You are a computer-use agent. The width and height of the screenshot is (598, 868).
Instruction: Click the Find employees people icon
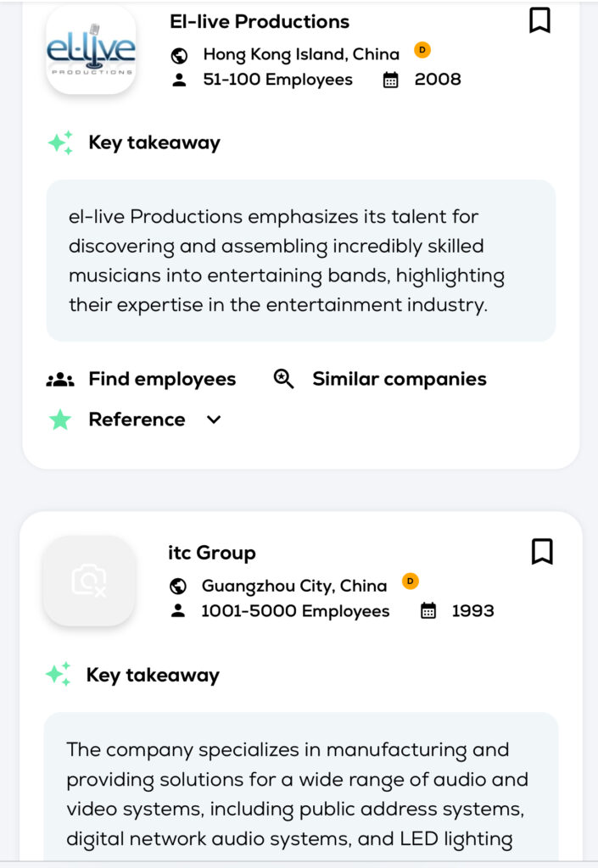point(60,380)
